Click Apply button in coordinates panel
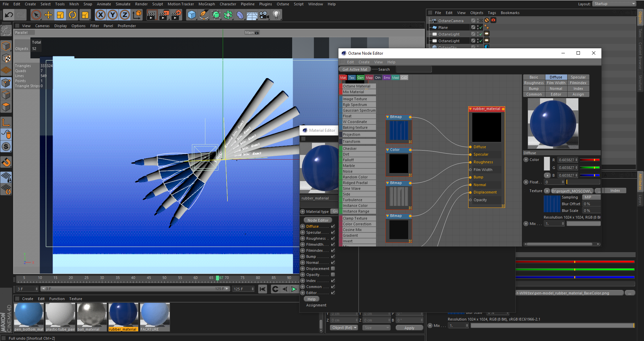644x341 pixels. coord(409,328)
